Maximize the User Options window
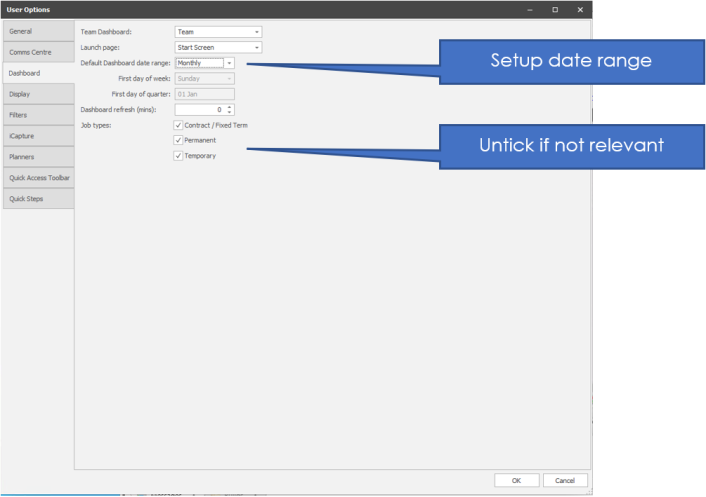 (x=555, y=9)
